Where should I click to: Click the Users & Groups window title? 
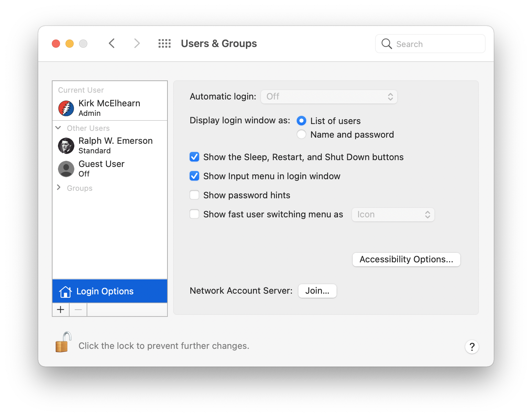(x=219, y=44)
